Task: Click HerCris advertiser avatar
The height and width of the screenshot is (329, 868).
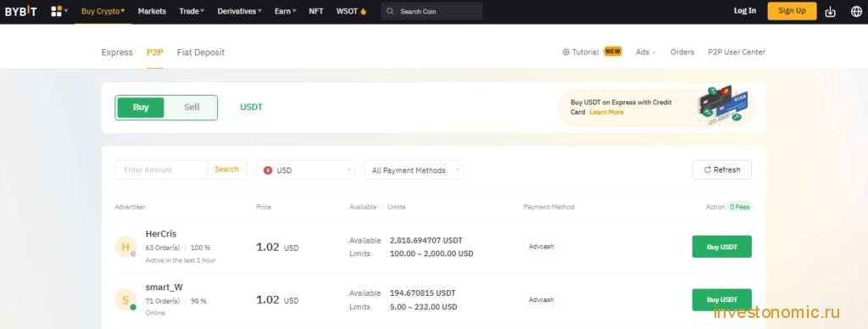Action: point(125,247)
